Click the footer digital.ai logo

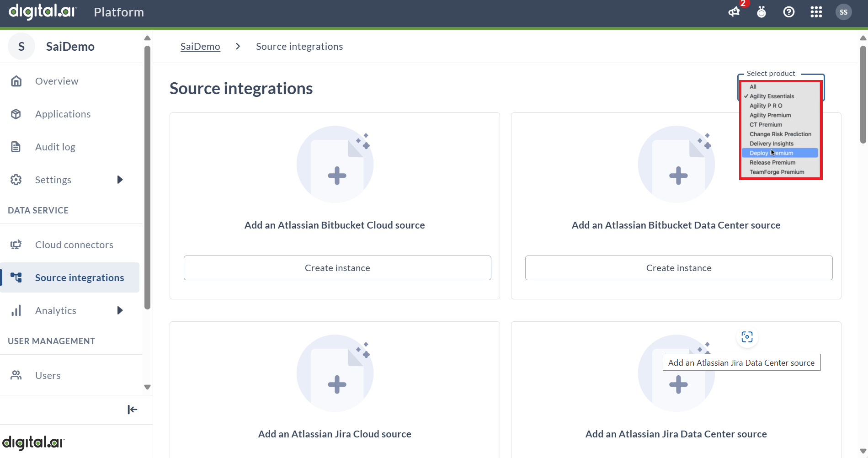point(33,442)
